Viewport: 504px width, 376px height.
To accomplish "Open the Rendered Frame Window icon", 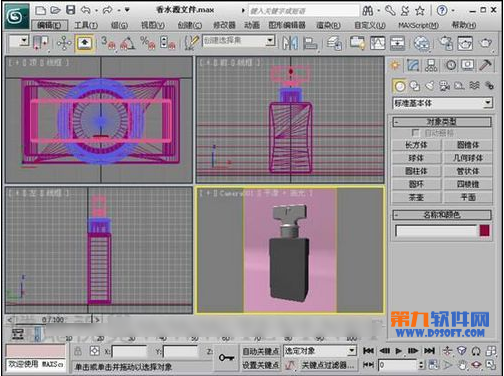I will tap(465, 43).
